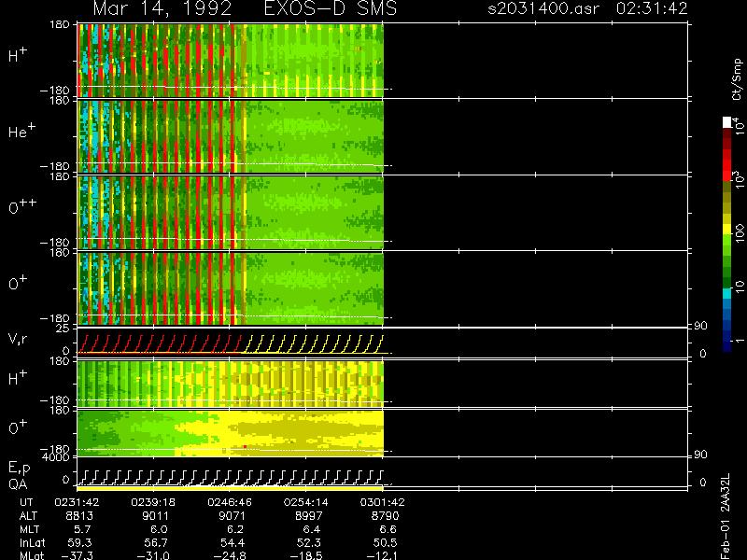Image resolution: width=747 pixels, height=560 pixels.
Task: Pick the cyan colorbar segment near 10
Action: click(x=727, y=293)
